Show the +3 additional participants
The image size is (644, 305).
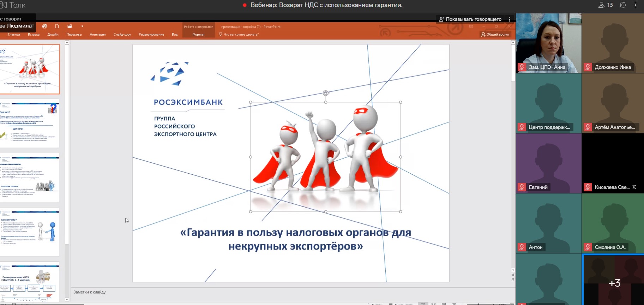pyautogui.click(x=614, y=283)
